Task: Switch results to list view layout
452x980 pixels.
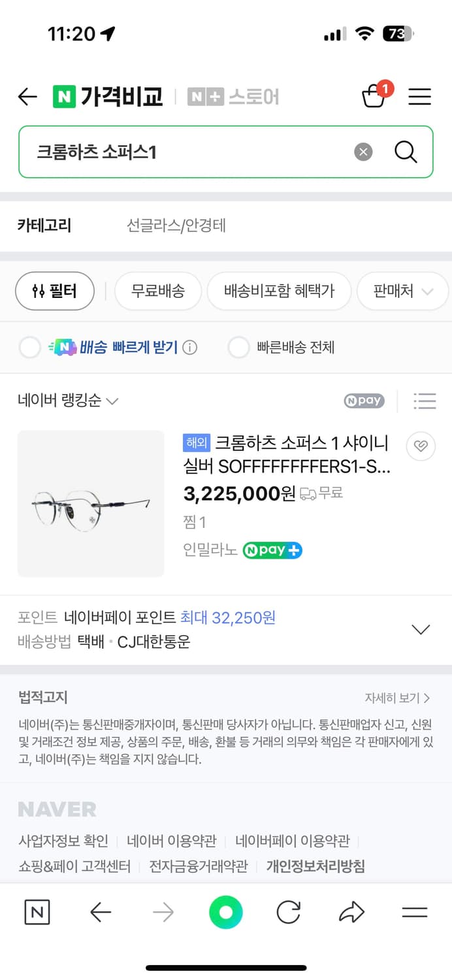Action: tap(425, 402)
